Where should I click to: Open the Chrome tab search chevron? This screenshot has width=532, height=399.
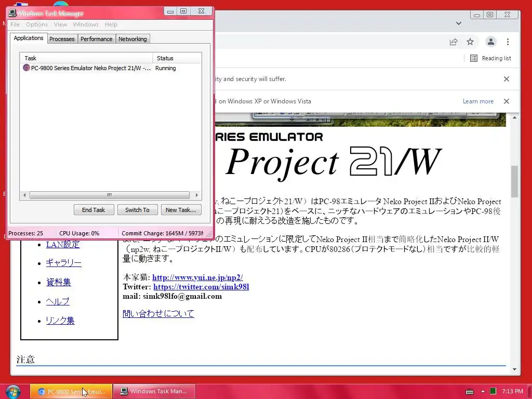pyautogui.click(x=459, y=23)
